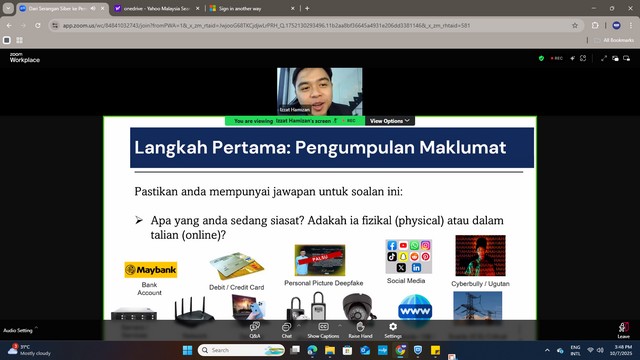
Task: Close the Sign in another way tab
Action: coord(293,9)
